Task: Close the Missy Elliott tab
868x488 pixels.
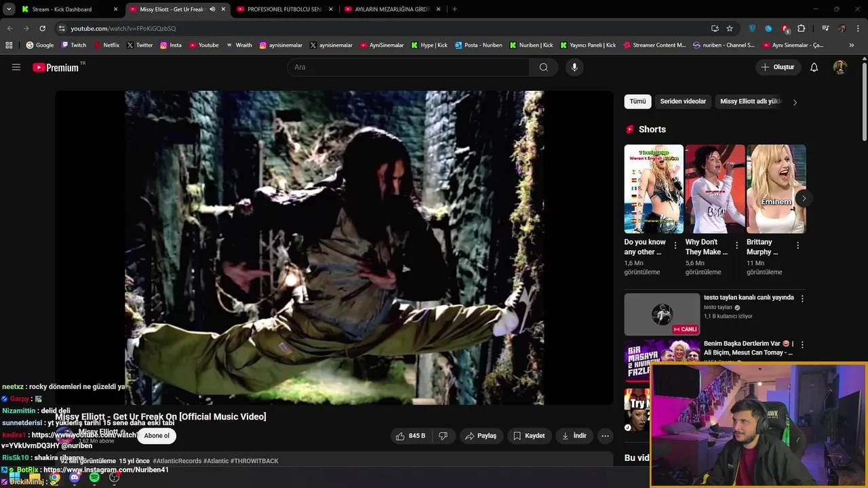Action: pyautogui.click(x=223, y=9)
